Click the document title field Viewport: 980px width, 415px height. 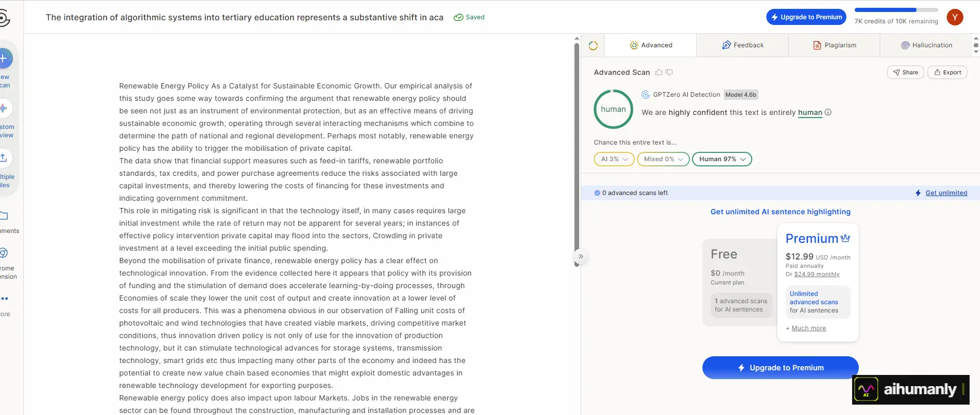[x=244, y=17]
